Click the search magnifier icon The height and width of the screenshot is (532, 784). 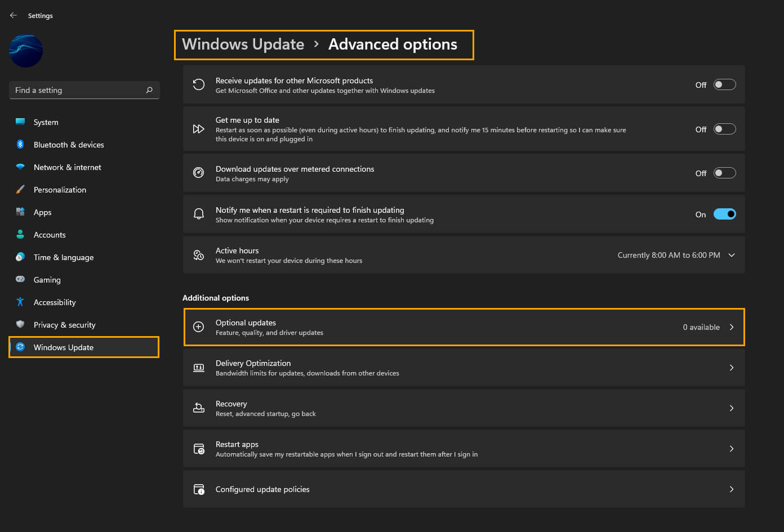[x=149, y=90]
